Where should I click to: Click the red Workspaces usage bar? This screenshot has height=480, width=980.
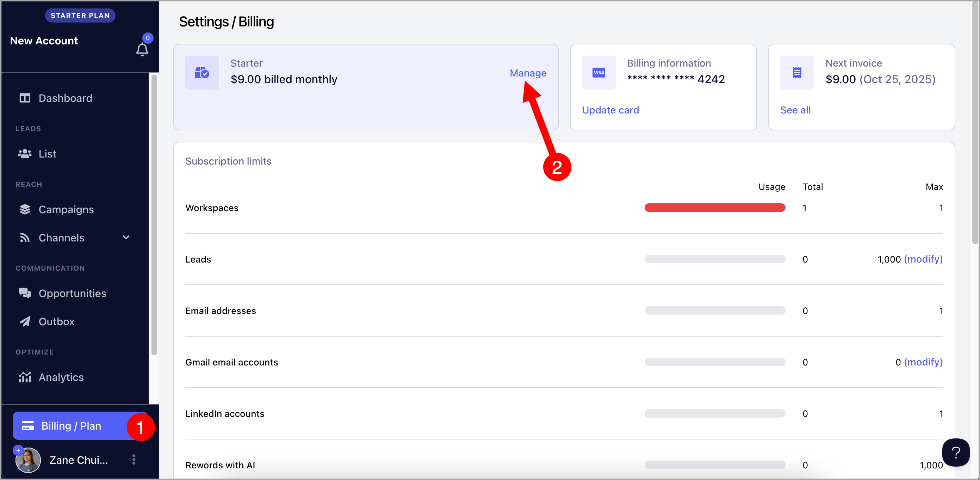714,208
